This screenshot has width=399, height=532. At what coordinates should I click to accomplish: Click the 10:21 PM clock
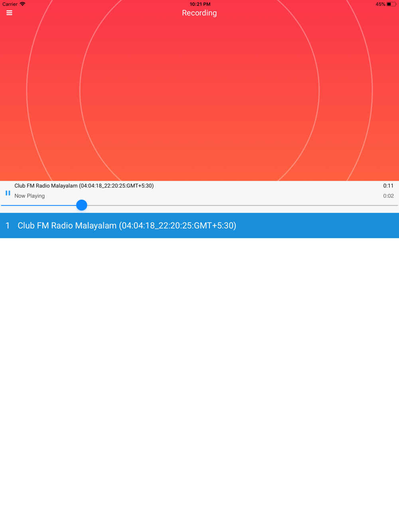pyautogui.click(x=200, y=4)
